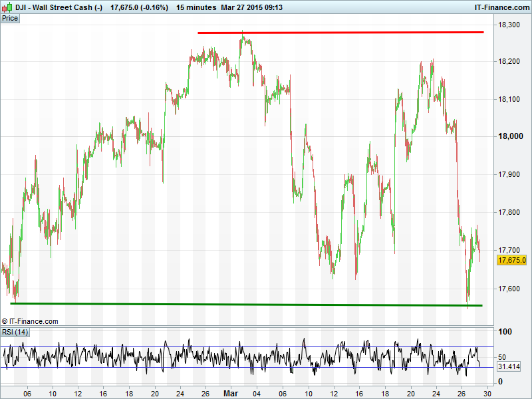The height and width of the screenshot is (399, 532).
Task: Click the Mar 27 2015 09:13 timestamp
Action: coord(253,7)
